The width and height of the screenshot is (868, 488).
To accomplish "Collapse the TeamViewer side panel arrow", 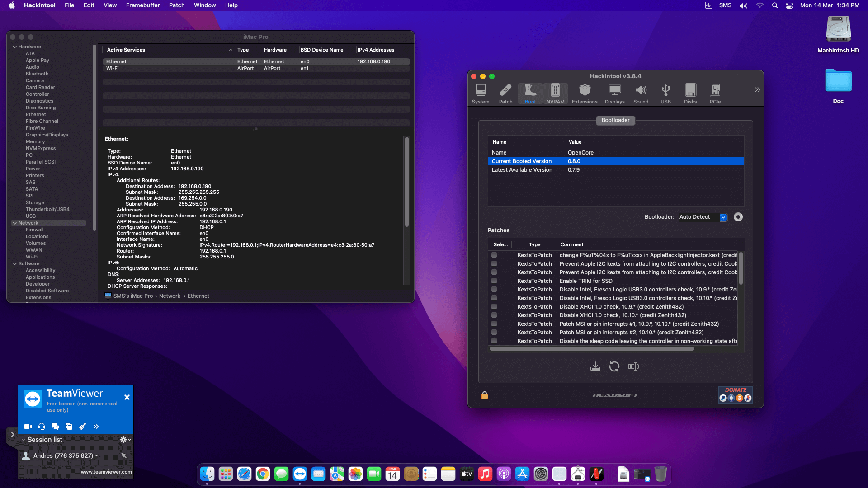I will pyautogui.click(x=12, y=435).
